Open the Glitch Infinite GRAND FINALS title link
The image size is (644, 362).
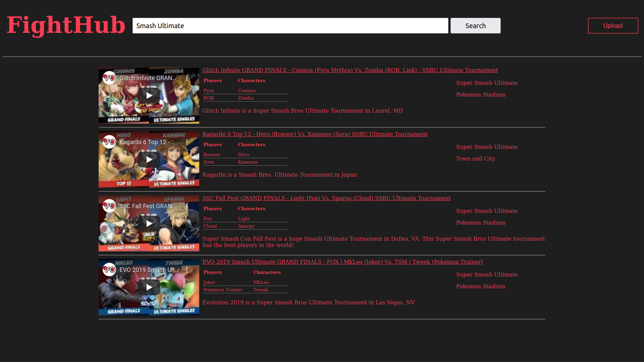click(350, 70)
